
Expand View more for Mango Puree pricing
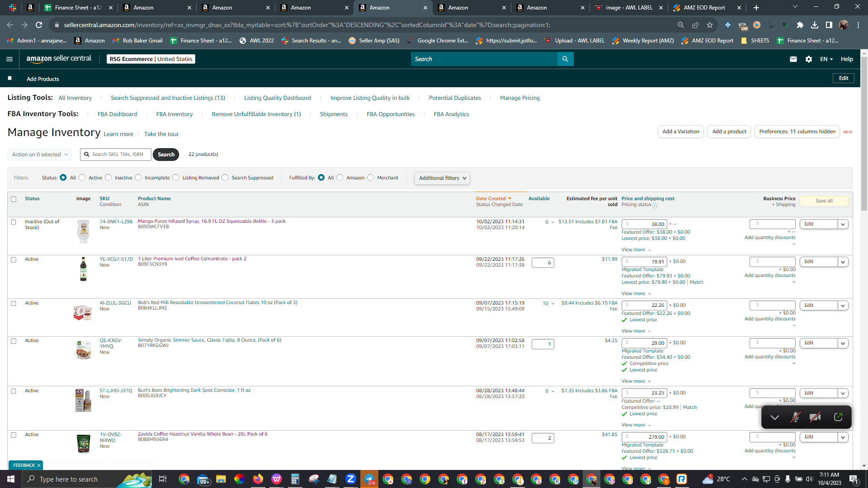point(636,250)
